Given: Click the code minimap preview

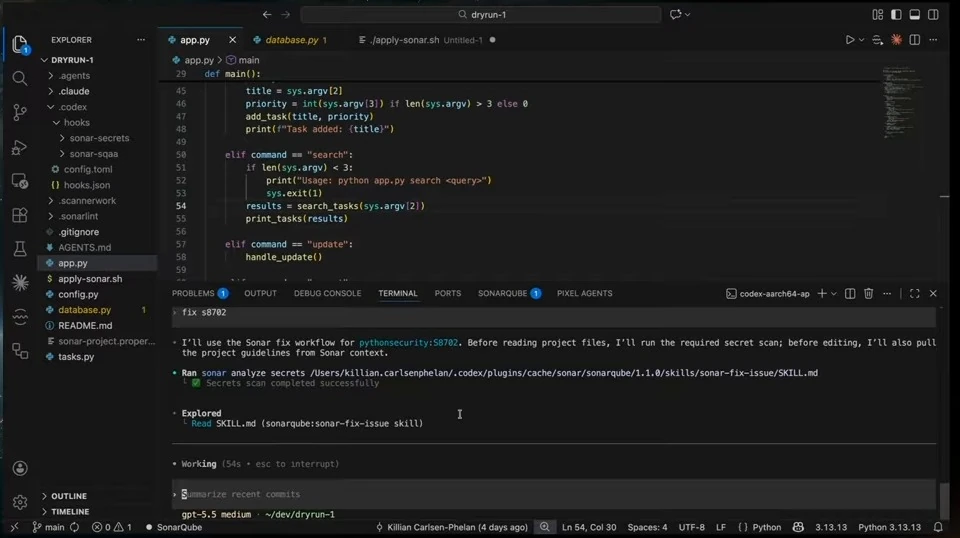Looking at the screenshot, I should point(899,102).
